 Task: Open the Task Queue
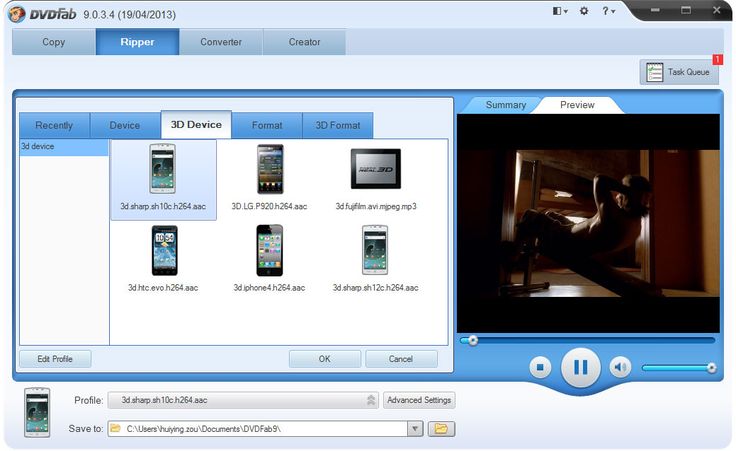pos(679,72)
